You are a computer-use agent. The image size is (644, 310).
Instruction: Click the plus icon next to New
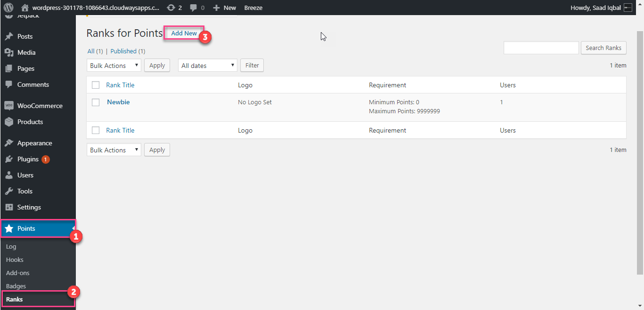(216, 8)
